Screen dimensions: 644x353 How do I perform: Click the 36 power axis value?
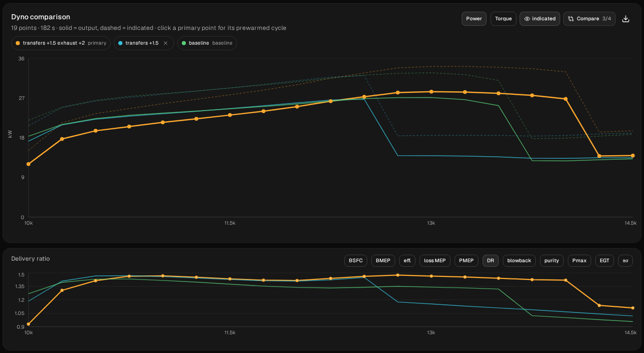pyautogui.click(x=21, y=59)
